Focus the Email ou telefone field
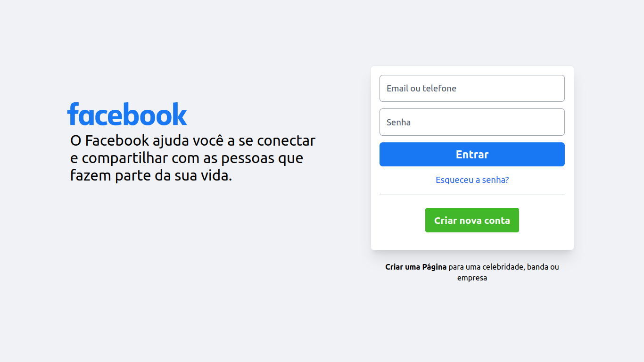The width and height of the screenshot is (644, 362). click(x=472, y=88)
